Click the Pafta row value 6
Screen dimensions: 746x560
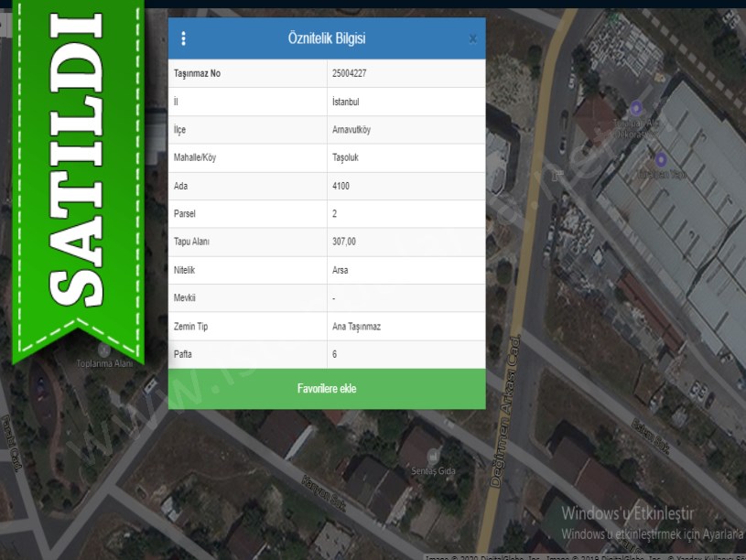[335, 354]
